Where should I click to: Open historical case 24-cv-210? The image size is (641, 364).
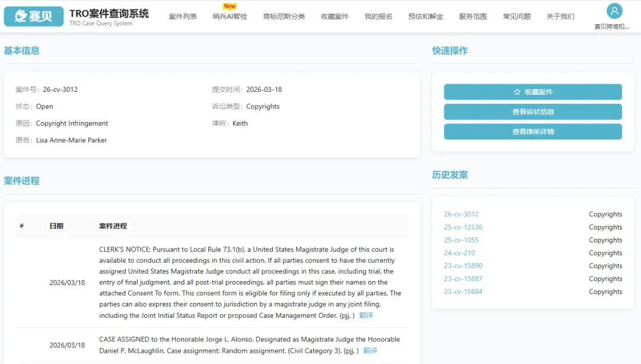459,253
